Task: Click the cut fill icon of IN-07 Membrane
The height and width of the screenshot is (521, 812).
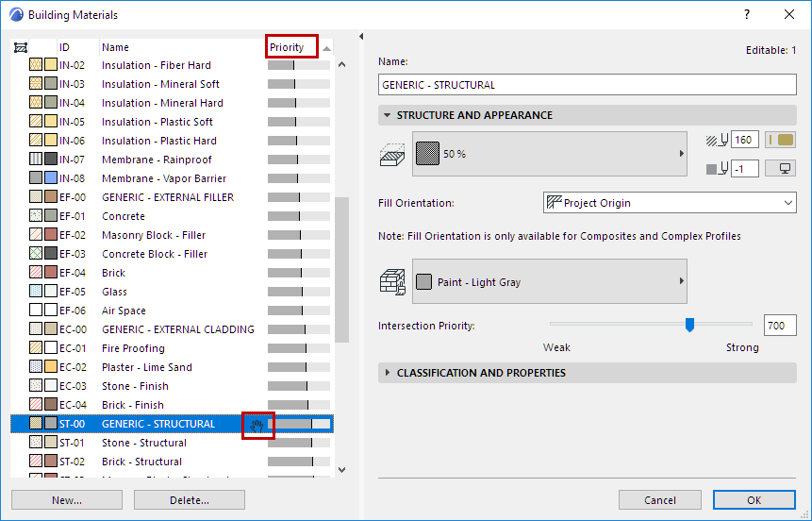Action: click(36, 160)
